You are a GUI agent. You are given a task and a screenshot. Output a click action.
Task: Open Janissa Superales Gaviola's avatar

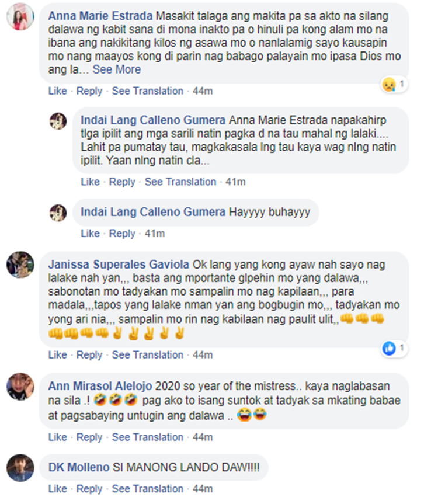click(20, 265)
